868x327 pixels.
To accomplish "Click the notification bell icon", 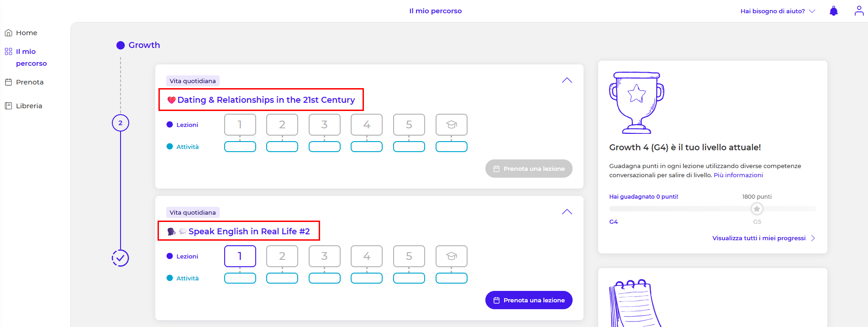I will coord(833,11).
